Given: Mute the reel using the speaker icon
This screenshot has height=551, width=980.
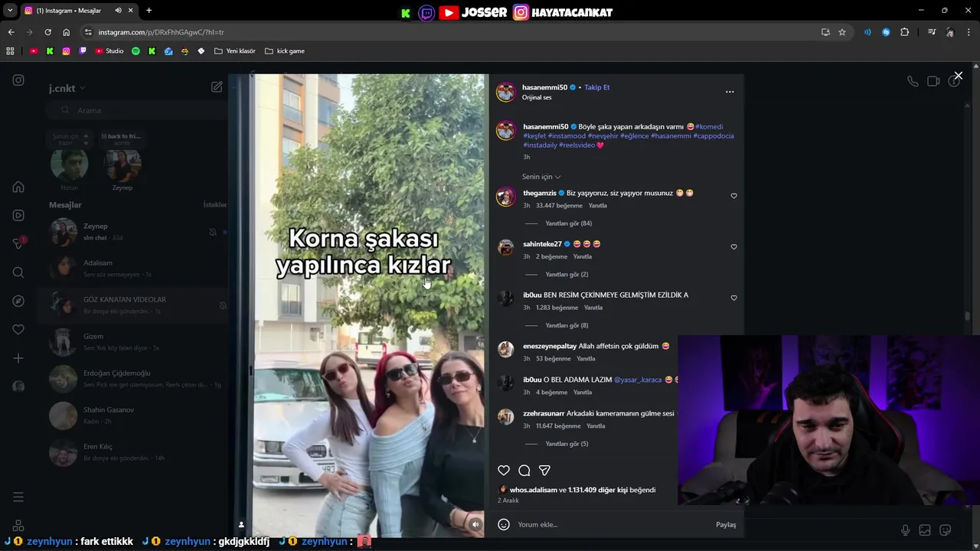Looking at the screenshot, I should [x=475, y=524].
